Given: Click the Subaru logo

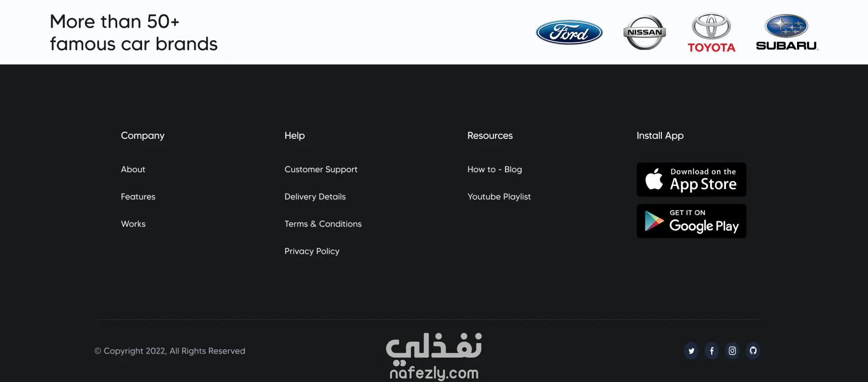Looking at the screenshot, I should click(787, 32).
